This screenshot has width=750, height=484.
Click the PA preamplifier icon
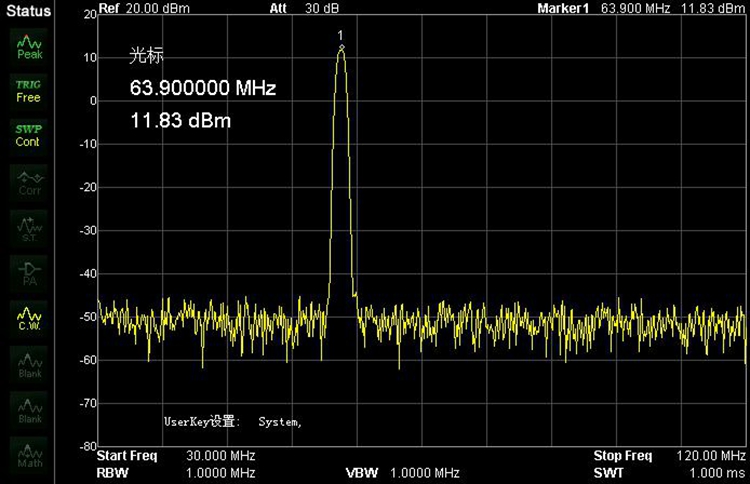[x=29, y=273]
